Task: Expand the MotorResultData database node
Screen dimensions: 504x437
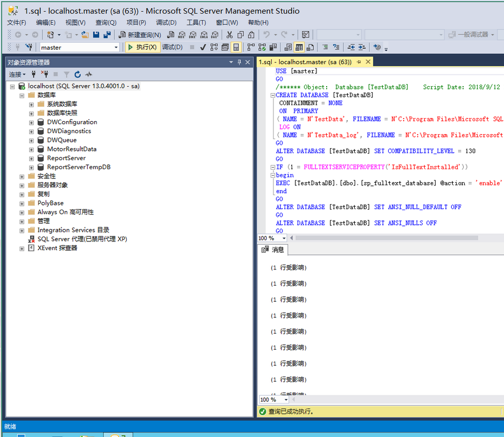Action: click(x=31, y=149)
